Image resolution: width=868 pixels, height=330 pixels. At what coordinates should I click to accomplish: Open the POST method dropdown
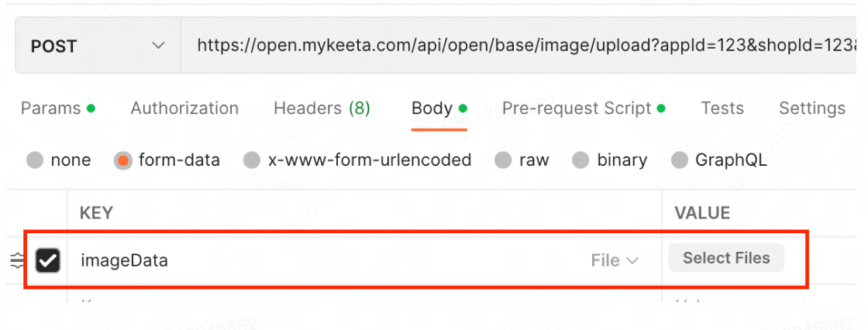point(98,46)
